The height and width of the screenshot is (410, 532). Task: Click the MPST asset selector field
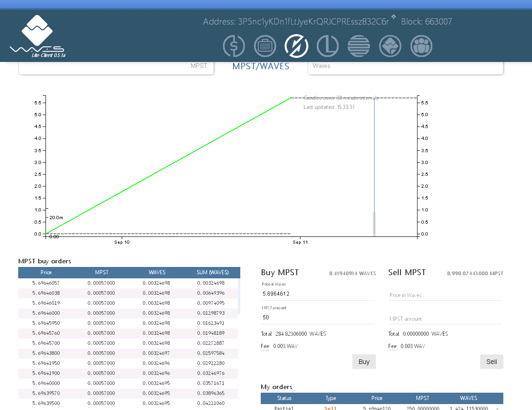pyautogui.click(x=116, y=67)
